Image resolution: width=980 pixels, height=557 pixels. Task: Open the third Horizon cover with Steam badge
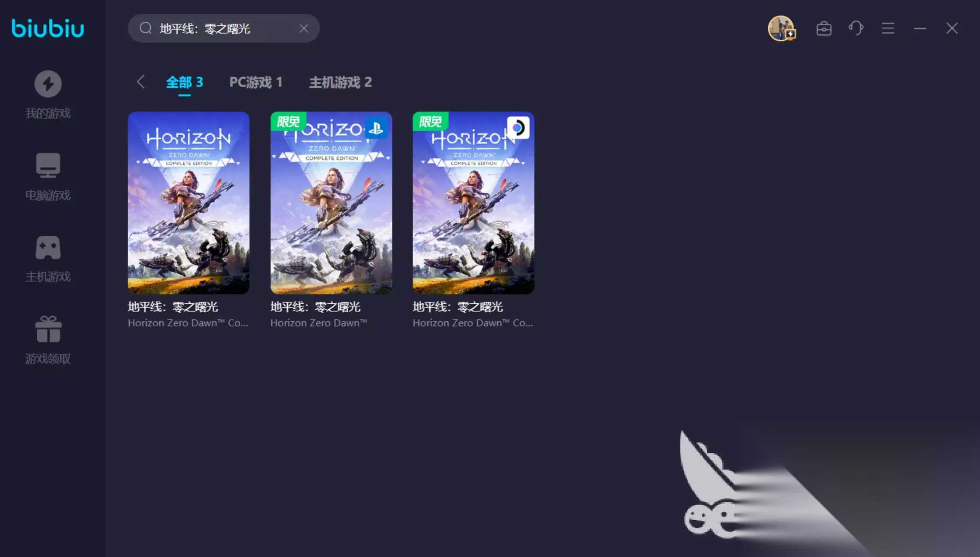pos(473,203)
